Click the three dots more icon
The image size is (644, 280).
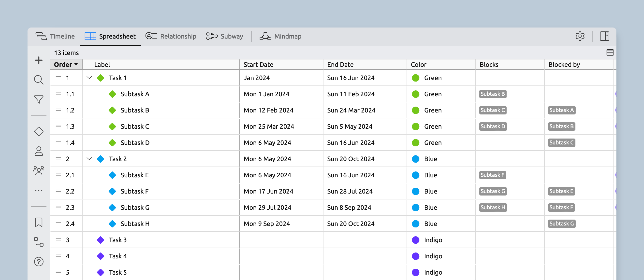click(x=39, y=190)
